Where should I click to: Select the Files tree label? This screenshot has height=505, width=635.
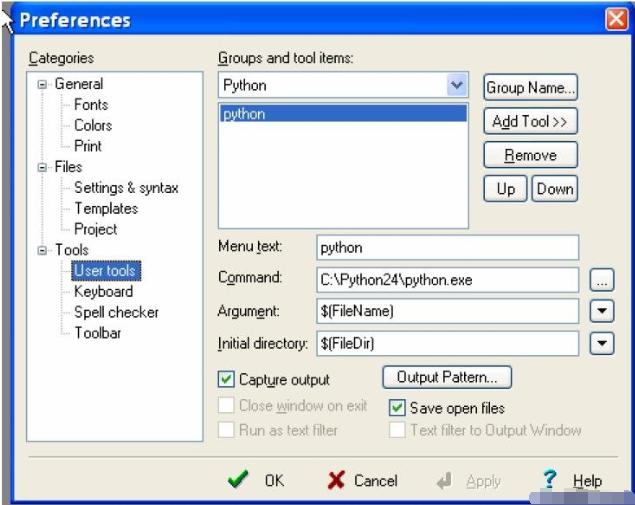point(68,167)
